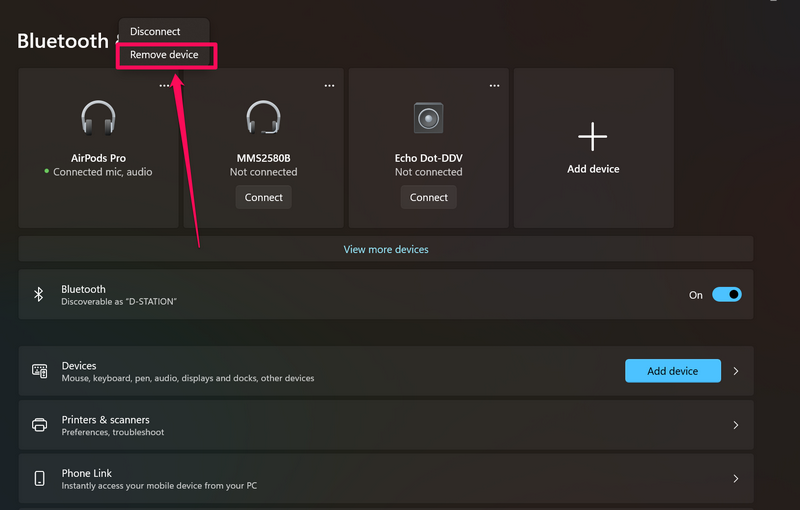The width and height of the screenshot is (800, 510).
Task: Select Disconnect from the context menu
Action: coord(155,32)
